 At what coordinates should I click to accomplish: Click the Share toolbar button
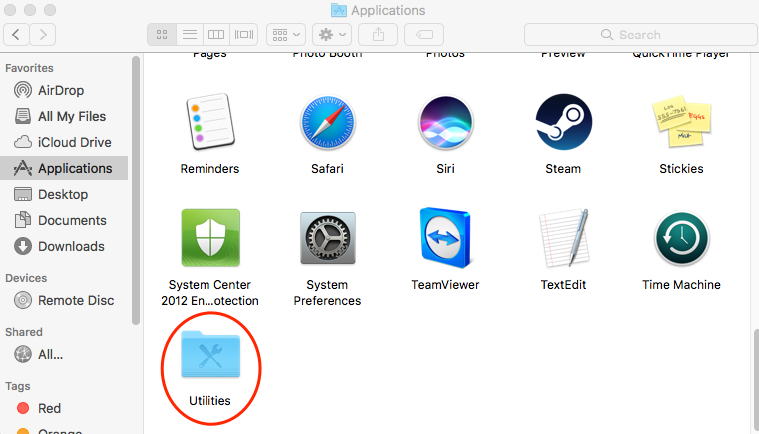click(x=378, y=34)
